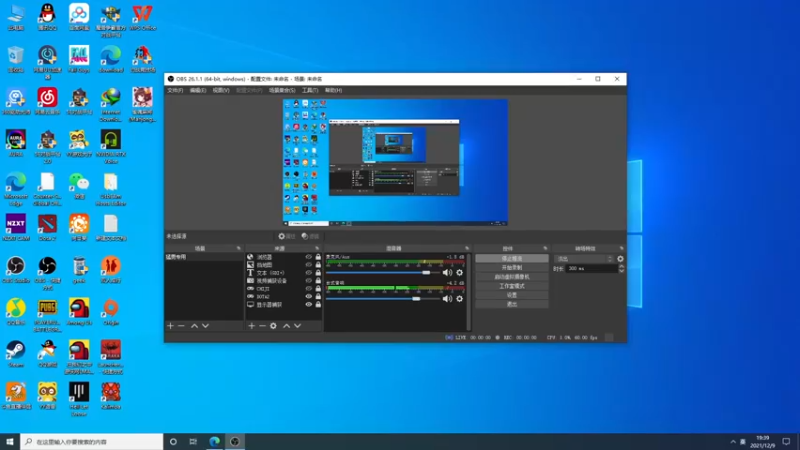Toggle visibility of the 视频捕获设备 source
Screen dimensions: 800x450
click(x=309, y=281)
